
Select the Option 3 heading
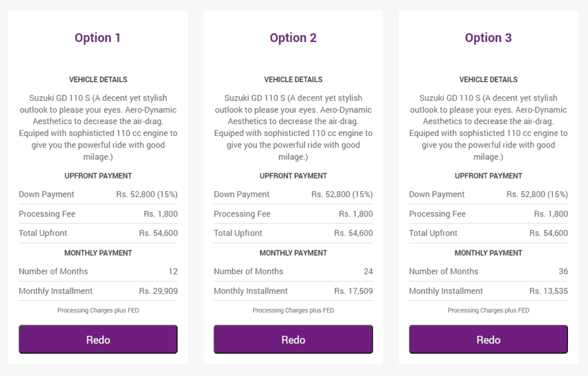coord(488,38)
